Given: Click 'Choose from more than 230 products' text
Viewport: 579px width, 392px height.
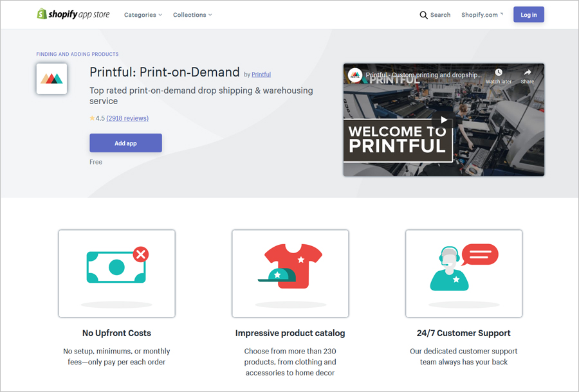Looking at the screenshot, I should pyautogui.click(x=290, y=362).
